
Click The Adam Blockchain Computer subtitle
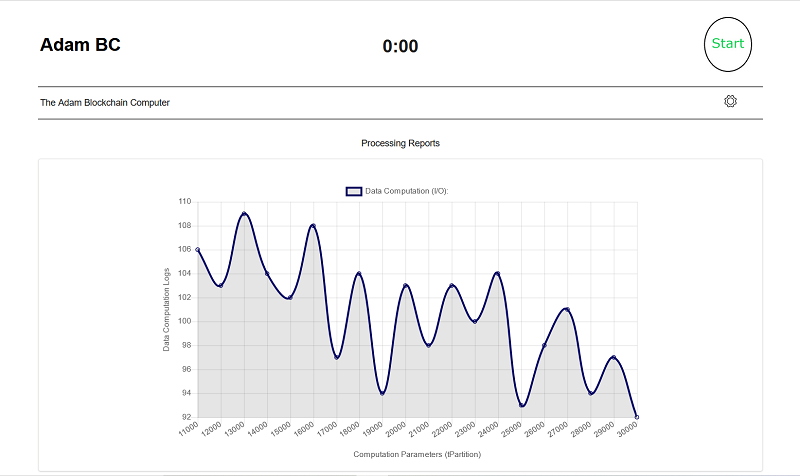[x=105, y=103]
